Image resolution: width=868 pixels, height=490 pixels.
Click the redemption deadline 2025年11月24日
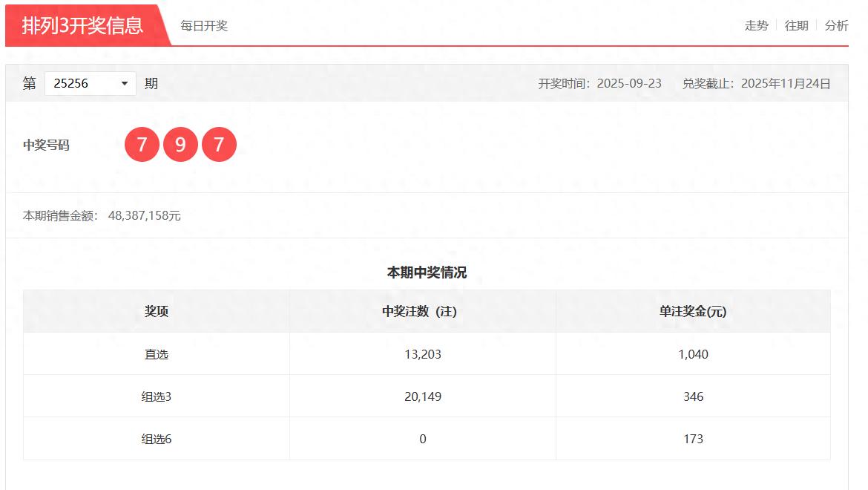(x=786, y=84)
